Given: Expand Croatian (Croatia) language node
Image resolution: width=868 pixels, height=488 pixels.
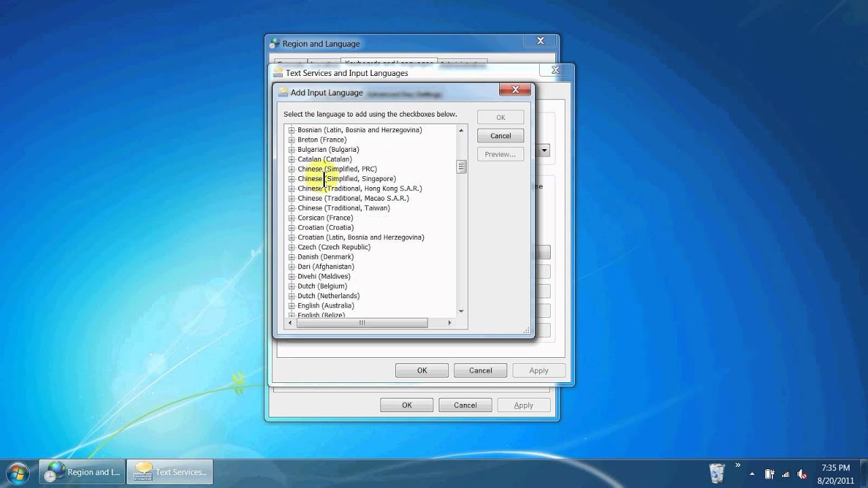Looking at the screenshot, I should (x=292, y=228).
